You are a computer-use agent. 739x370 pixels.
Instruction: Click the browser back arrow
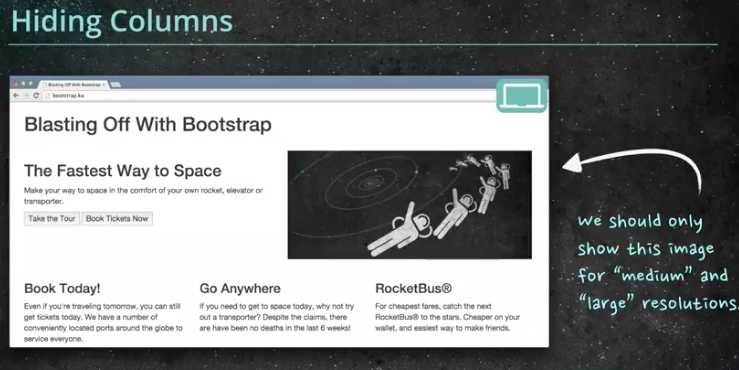tap(16, 95)
